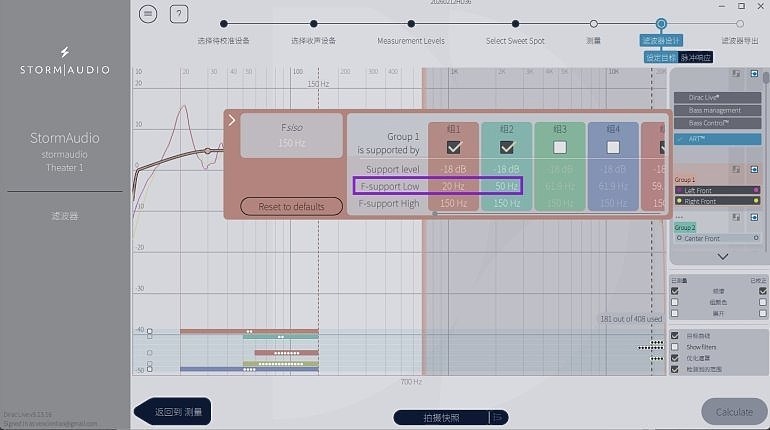Click the save target icon above Group 2
Image resolution: width=770 pixels, height=430 pixels.
pyautogui.click(x=736, y=217)
